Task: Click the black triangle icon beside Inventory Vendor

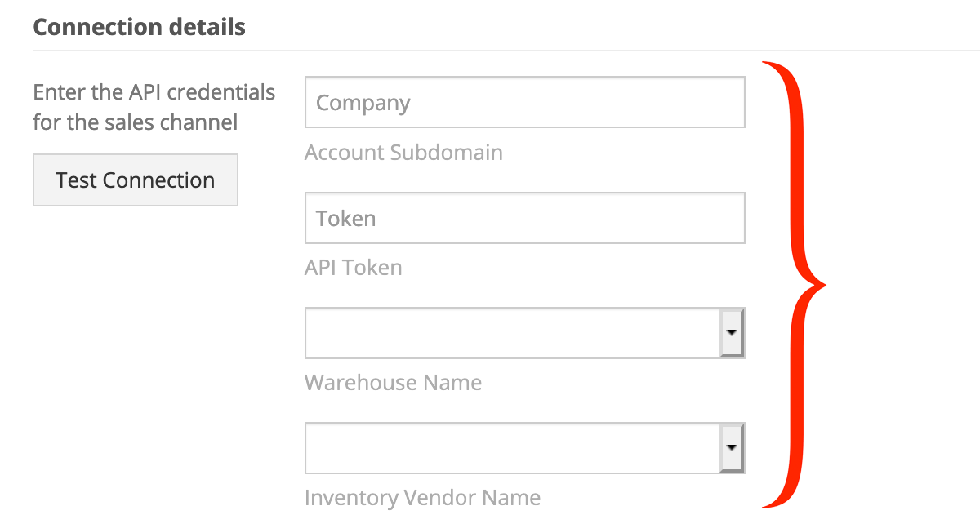Action: 732,448
